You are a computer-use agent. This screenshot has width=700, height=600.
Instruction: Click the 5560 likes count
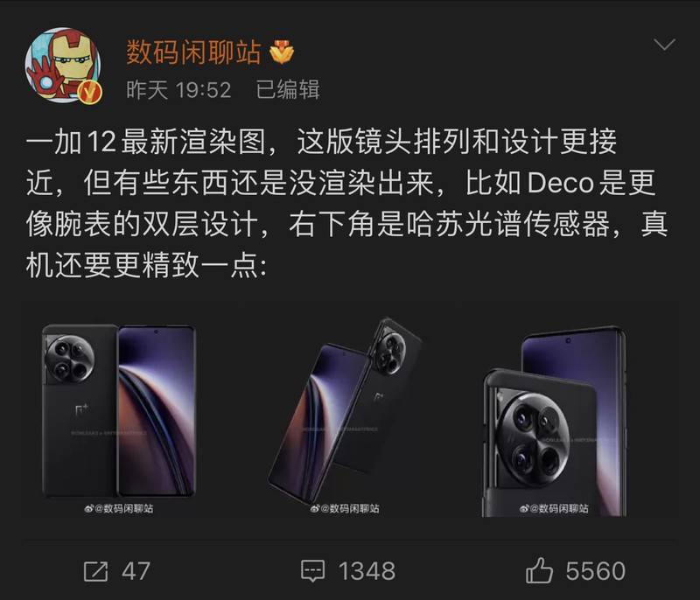tap(596, 571)
